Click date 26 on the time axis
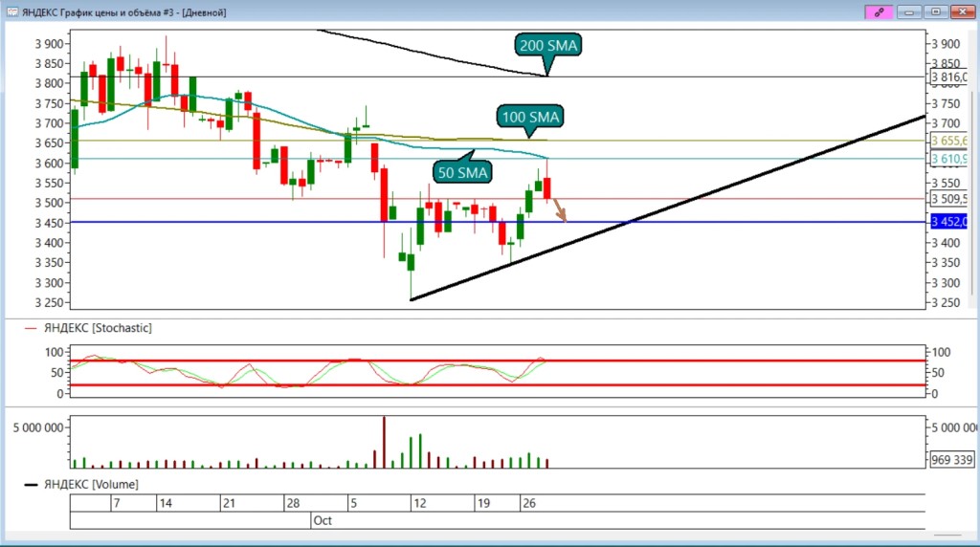This screenshot has width=980, height=547. 528,503
